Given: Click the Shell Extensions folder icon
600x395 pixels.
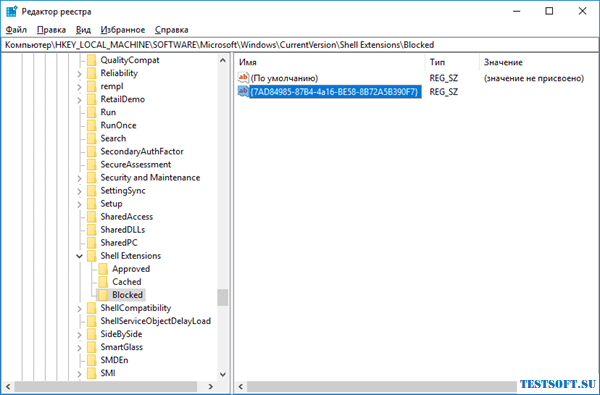Looking at the screenshot, I should (x=91, y=256).
